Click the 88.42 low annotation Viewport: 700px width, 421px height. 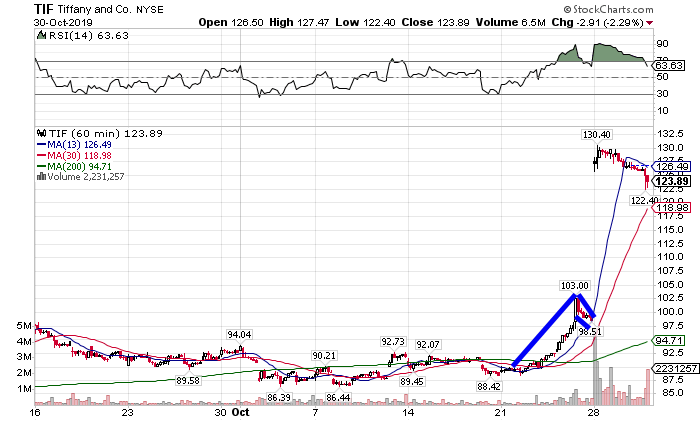(489, 386)
